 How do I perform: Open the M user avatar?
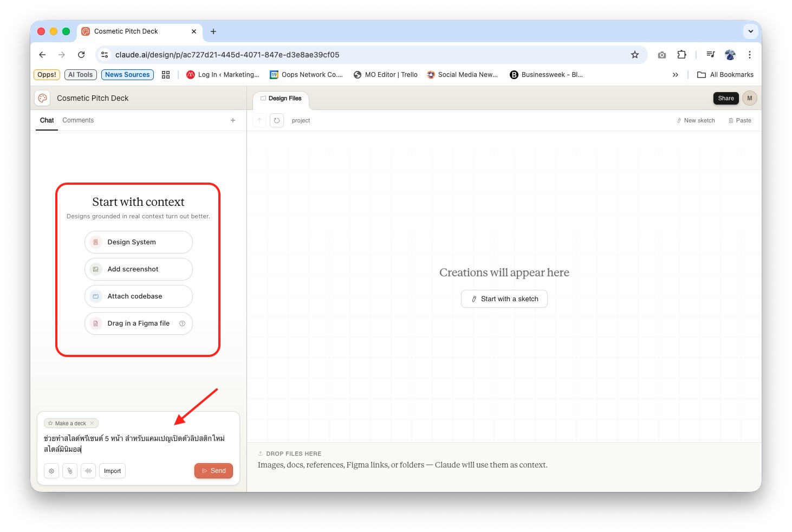click(x=749, y=98)
